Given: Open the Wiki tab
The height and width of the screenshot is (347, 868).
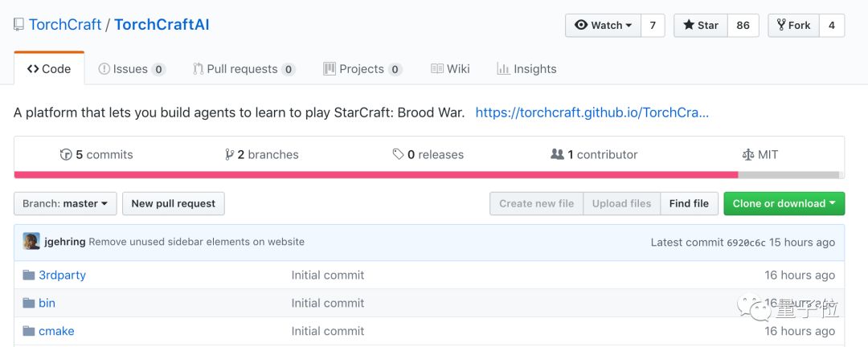Looking at the screenshot, I should [450, 69].
